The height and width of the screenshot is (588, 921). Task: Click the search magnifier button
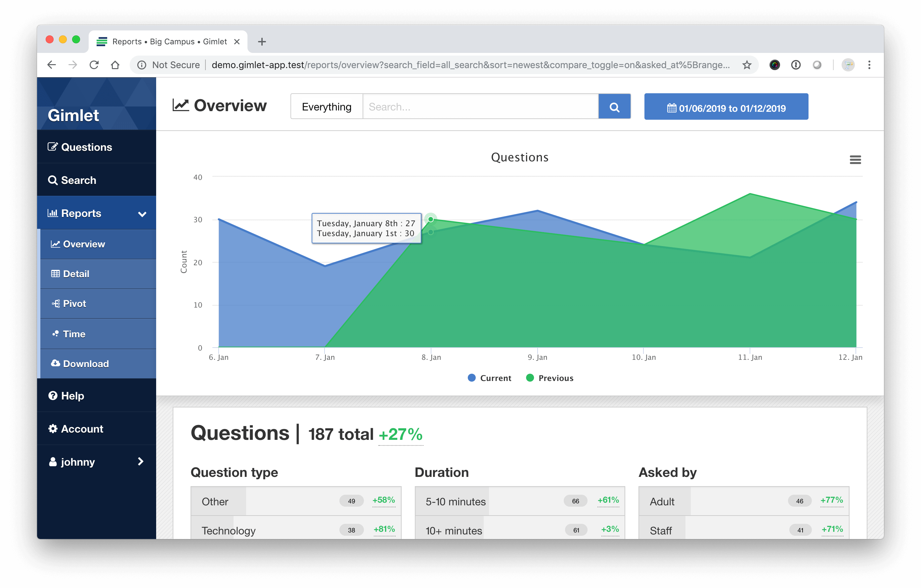click(614, 107)
